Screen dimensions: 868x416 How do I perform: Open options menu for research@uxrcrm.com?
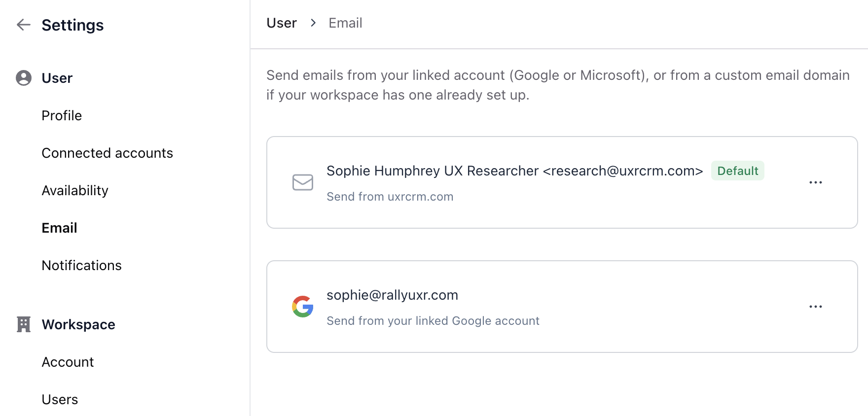[815, 182]
